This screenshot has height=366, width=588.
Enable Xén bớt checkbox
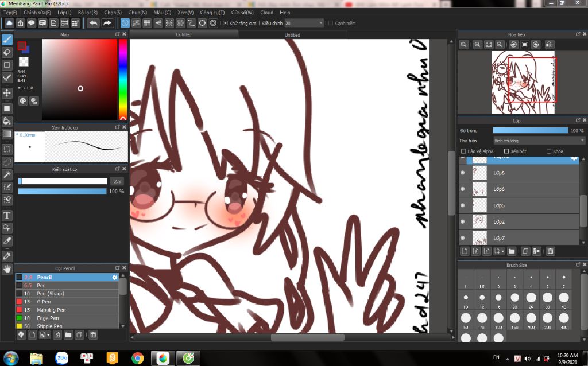tap(506, 151)
